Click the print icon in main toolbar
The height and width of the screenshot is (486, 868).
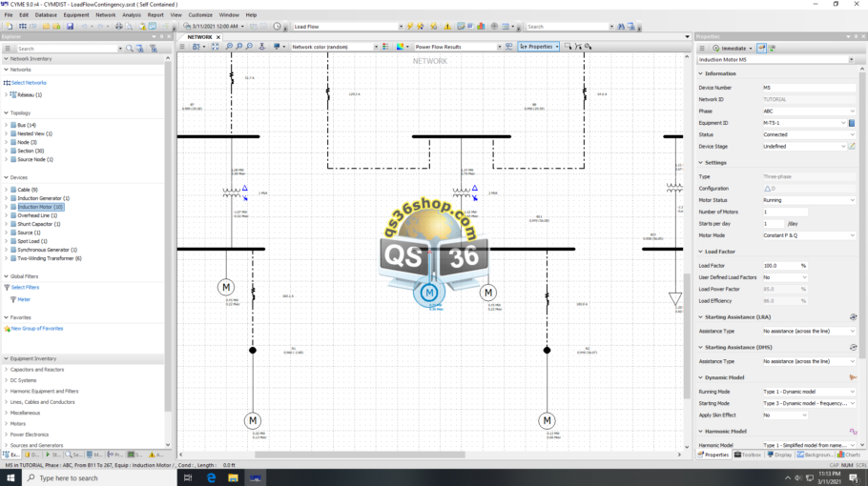tap(118, 27)
